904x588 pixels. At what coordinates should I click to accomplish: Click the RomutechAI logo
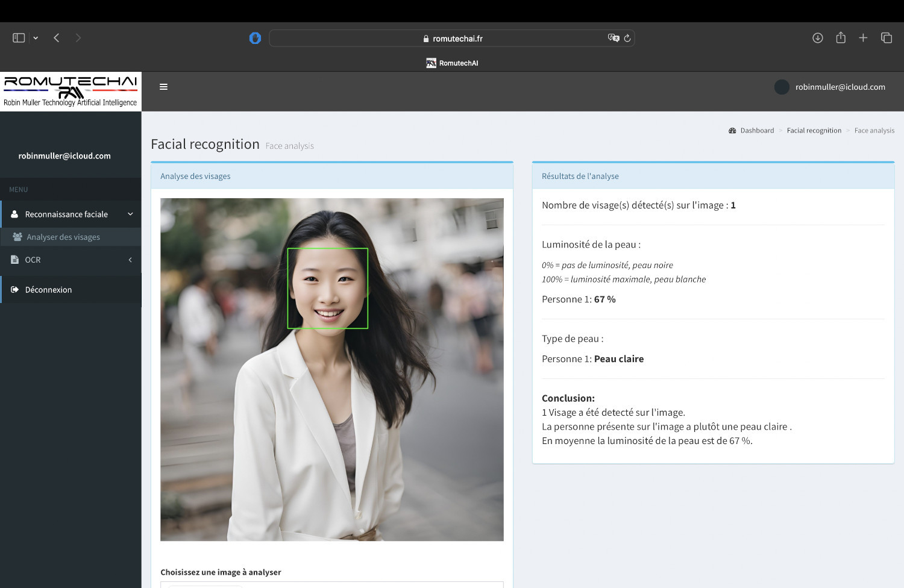[71, 91]
